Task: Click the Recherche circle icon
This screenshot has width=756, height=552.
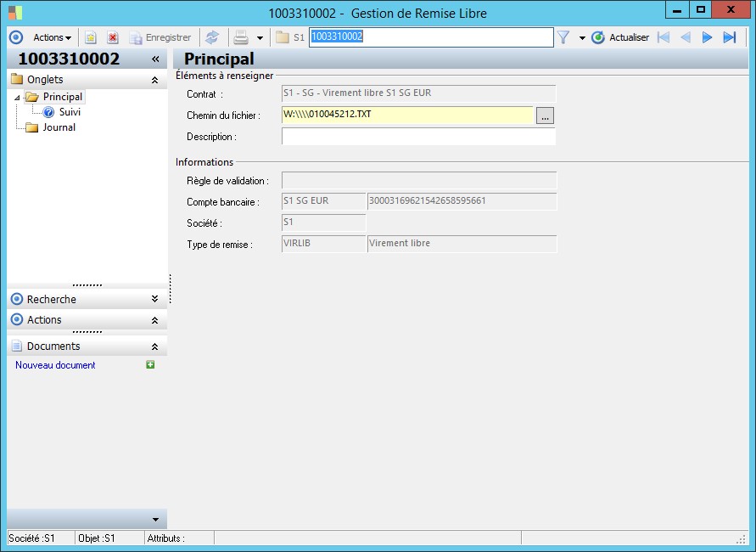Action: tap(17, 299)
